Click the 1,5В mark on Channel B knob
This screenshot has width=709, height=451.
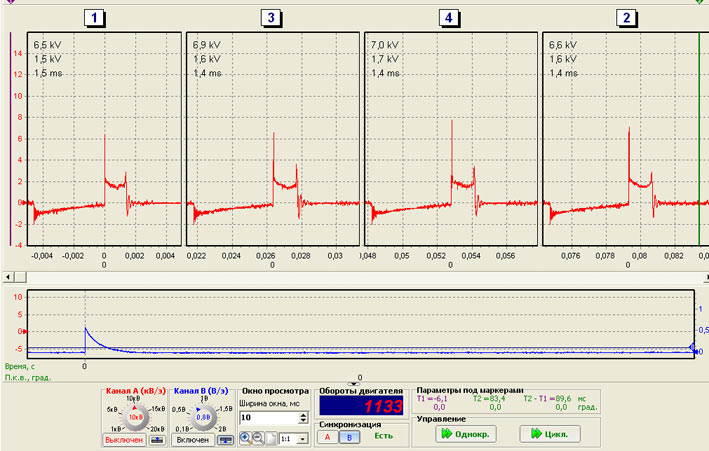click(226, 408)
